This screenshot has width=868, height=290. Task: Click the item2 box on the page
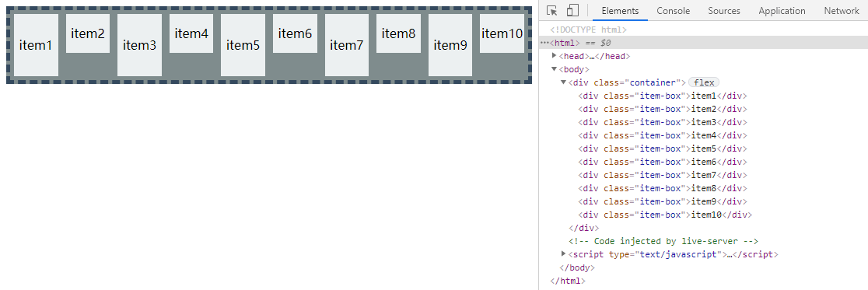pyautogui.click(x=88, y=33)
